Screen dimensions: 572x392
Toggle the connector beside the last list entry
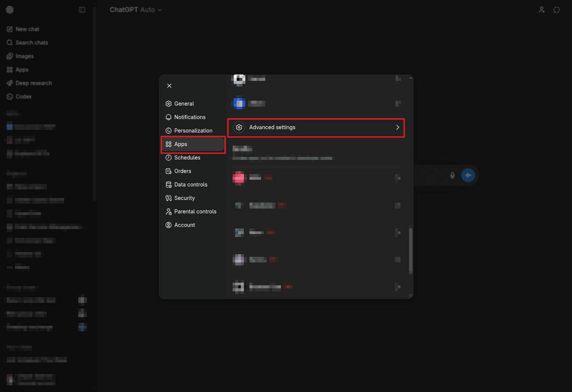[398, 287]
